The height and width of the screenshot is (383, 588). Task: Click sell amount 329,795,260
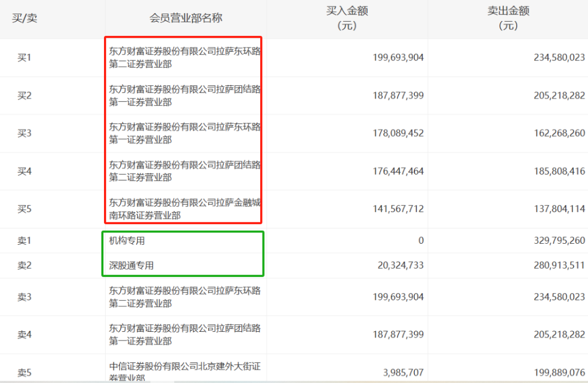pos(559,240)
